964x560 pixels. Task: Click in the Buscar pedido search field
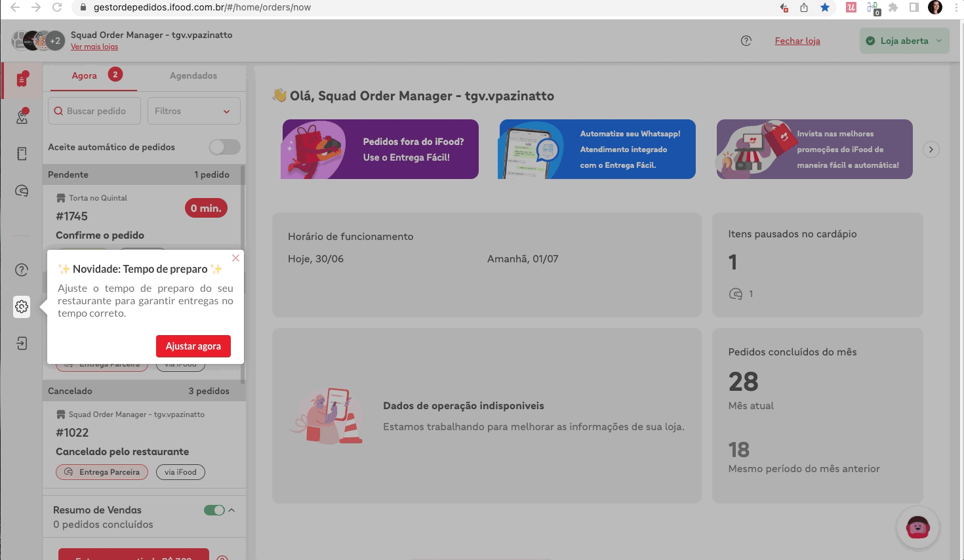tap(95, 111)
